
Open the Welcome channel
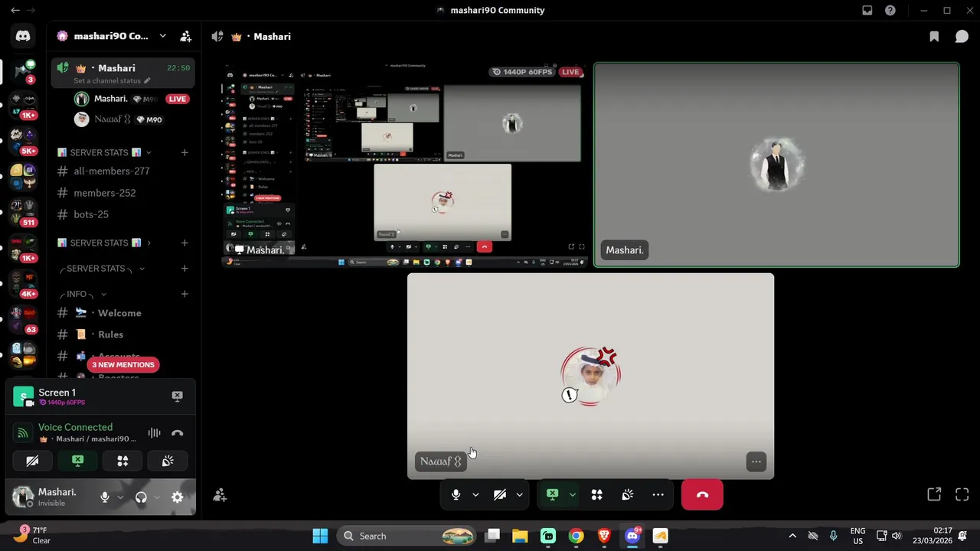click(122, 313)
